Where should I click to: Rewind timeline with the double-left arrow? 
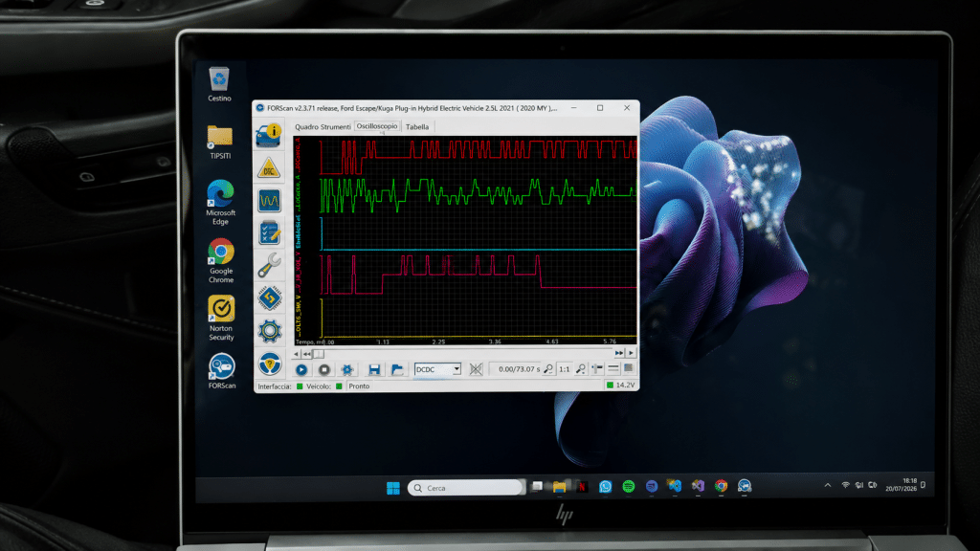click(x=306, y=354)
